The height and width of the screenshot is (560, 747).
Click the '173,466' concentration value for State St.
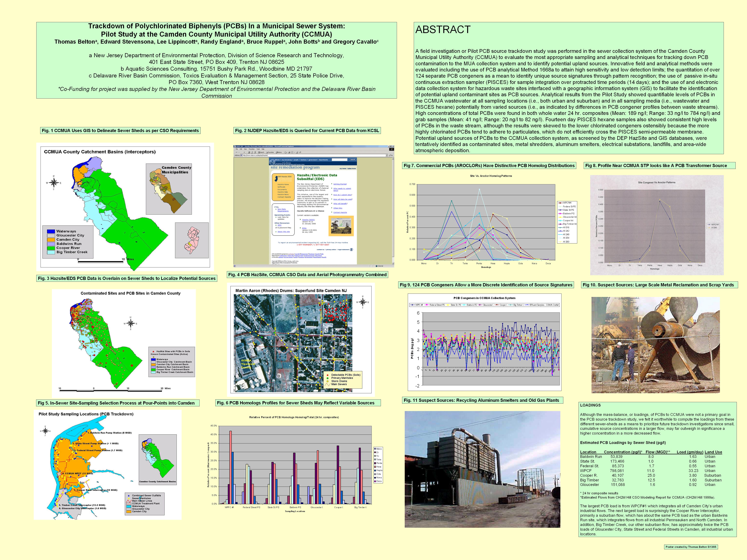tap(617, 461)
